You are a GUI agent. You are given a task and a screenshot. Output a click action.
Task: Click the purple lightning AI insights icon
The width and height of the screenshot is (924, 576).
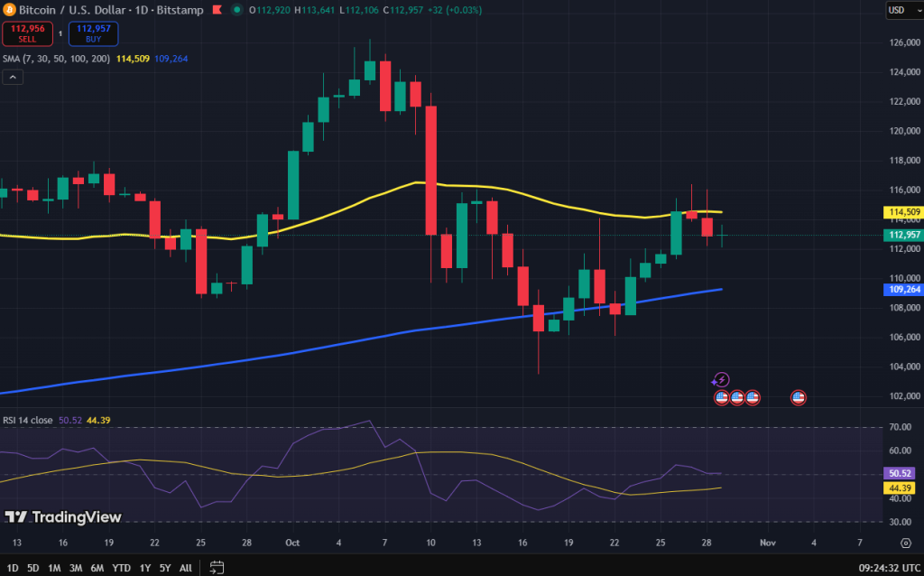click(724, 379)
